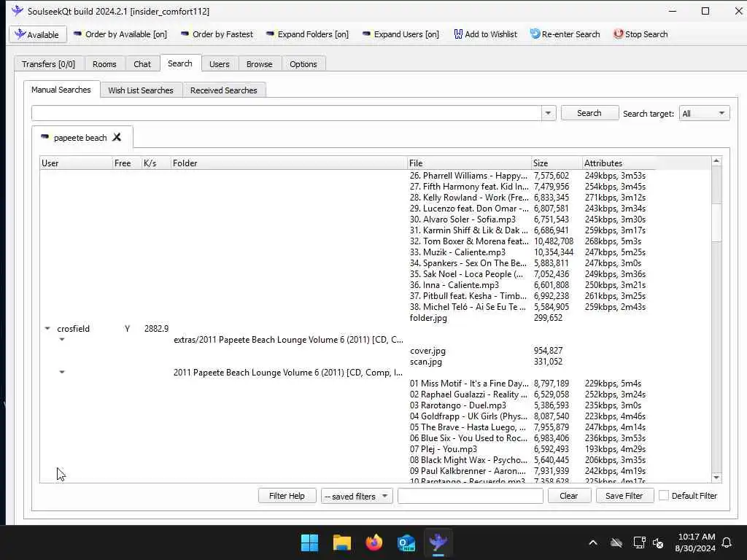This screenshot has width=747, height=560.
Task: Select the Received Searches tab
Action: [x=223, y=90]
